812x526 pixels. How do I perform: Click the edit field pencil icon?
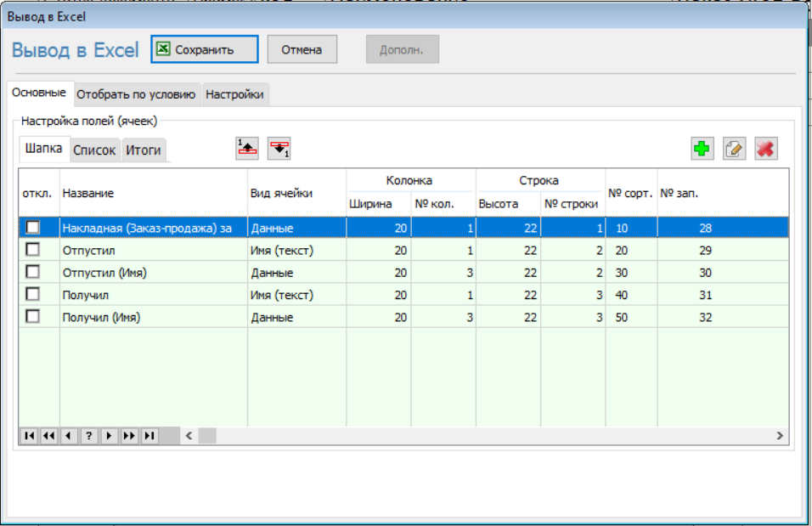tap(734, 149)
